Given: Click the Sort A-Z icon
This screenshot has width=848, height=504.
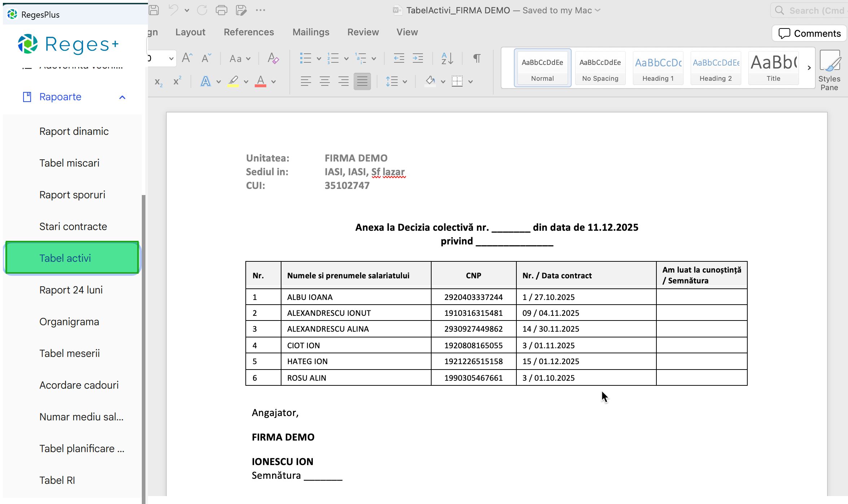Looking at the screenshot, I should coord(446,58).
